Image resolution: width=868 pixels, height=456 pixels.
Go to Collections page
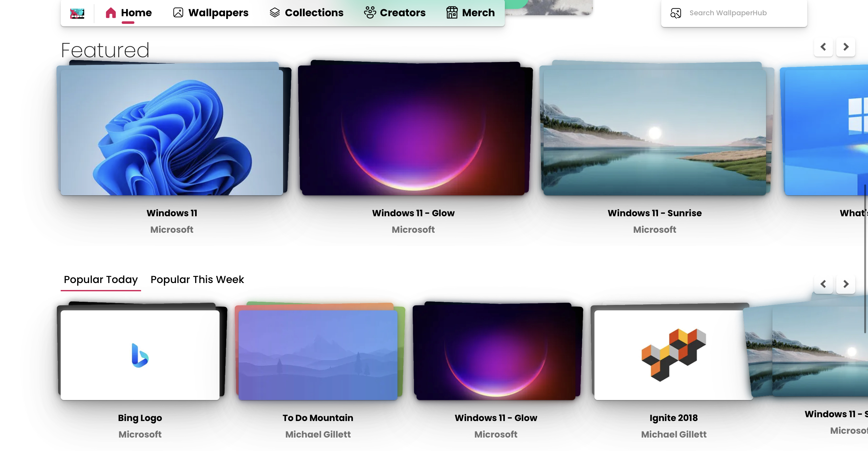pyautogui.click(x=306, y=13)
